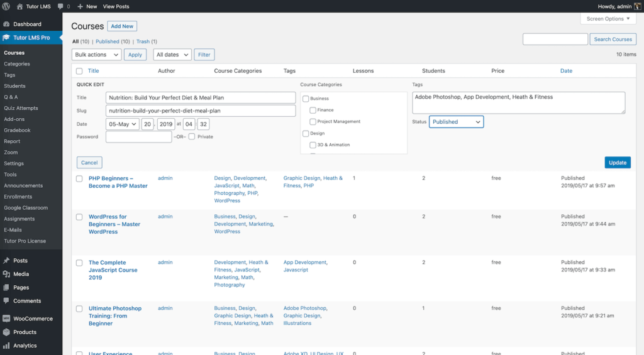This screenshot has width=644, height=355.
Task: Open Quiz Attempts in sidebar
Action: click(x=21, y=108)
